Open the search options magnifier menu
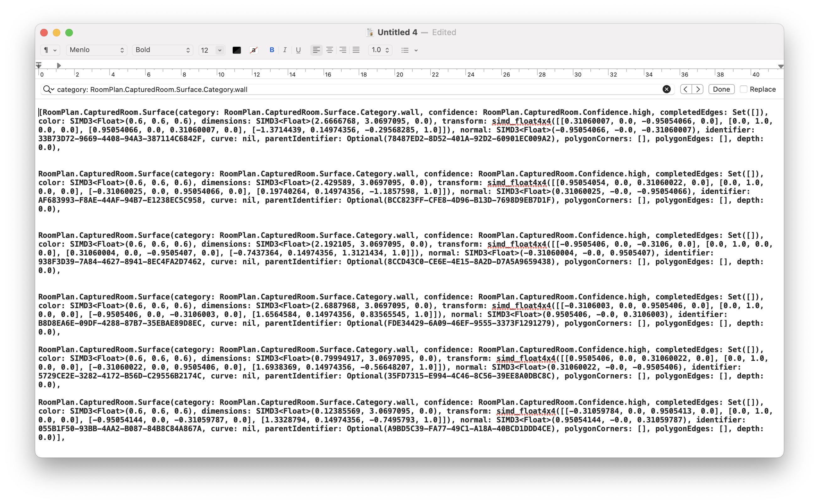The width and height of the screenshot is (819, 504). tap(49, 89)
